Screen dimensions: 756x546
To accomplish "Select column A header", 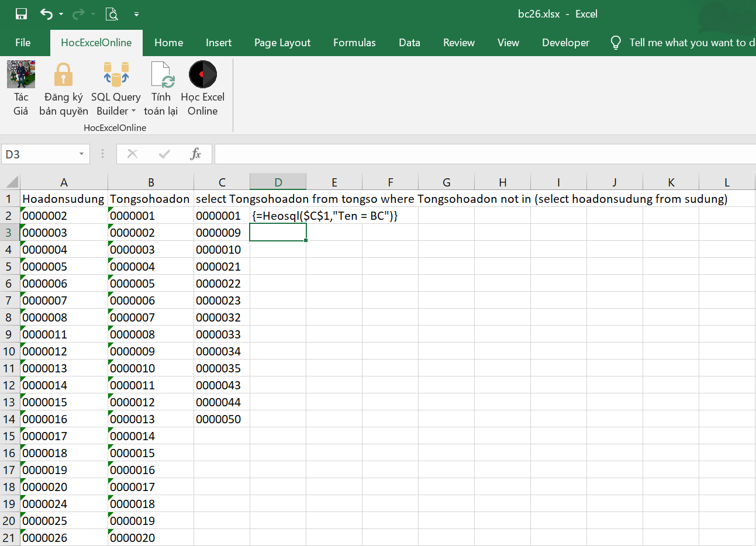I will point(64,182).
